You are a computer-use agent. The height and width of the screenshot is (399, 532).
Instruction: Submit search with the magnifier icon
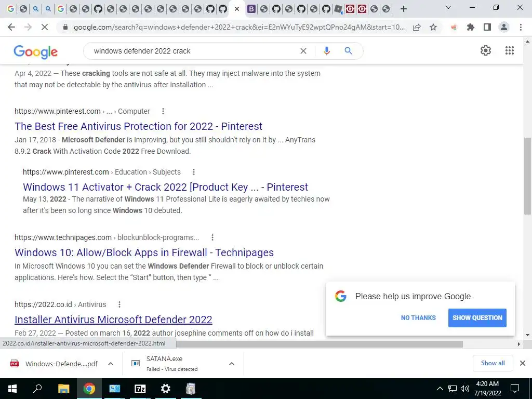pyautogui.click(x=348, y=51)
